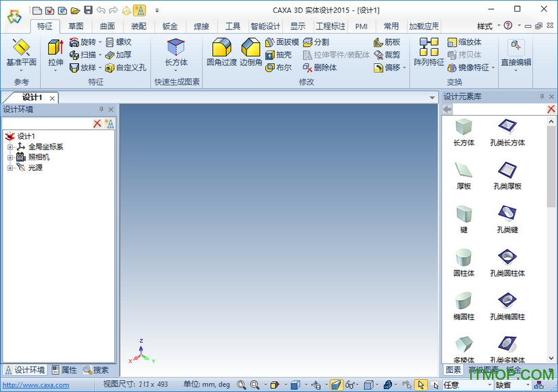Click the 删除体 delete body tool
The height and width of the screenshot is (392, 558).
(x=320, y=67)
